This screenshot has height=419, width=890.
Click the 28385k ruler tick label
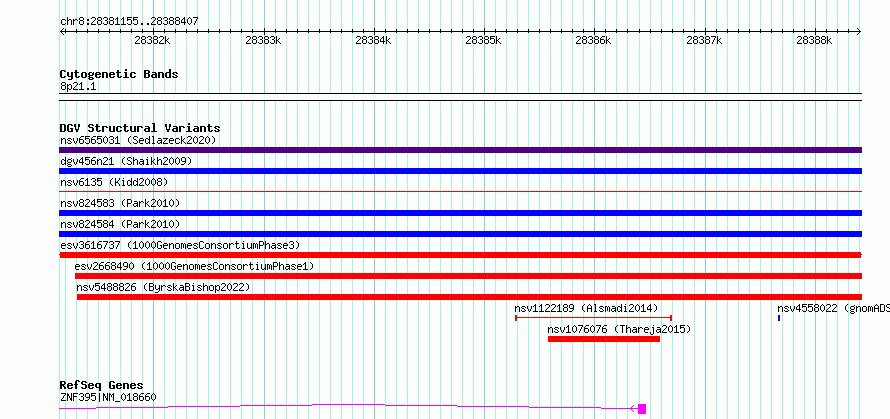point(483,40)
